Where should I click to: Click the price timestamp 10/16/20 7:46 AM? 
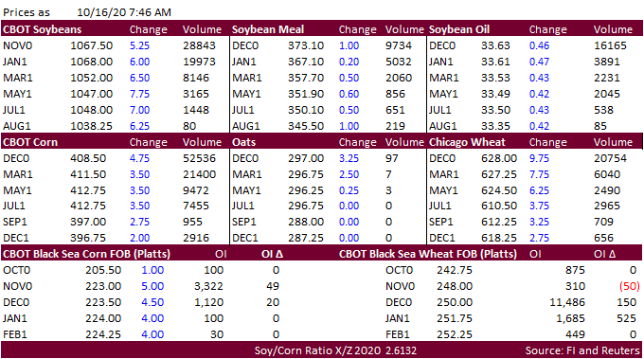(x=124, y=12)
